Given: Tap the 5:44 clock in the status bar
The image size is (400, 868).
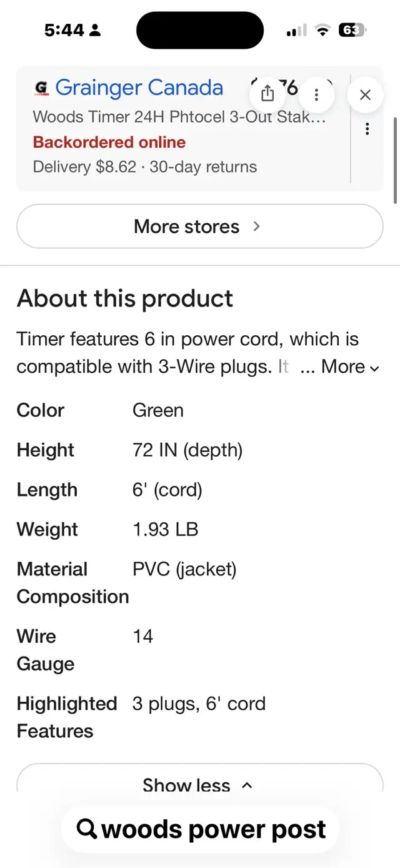Looking at the screenshot, I should tap(66, 30).
